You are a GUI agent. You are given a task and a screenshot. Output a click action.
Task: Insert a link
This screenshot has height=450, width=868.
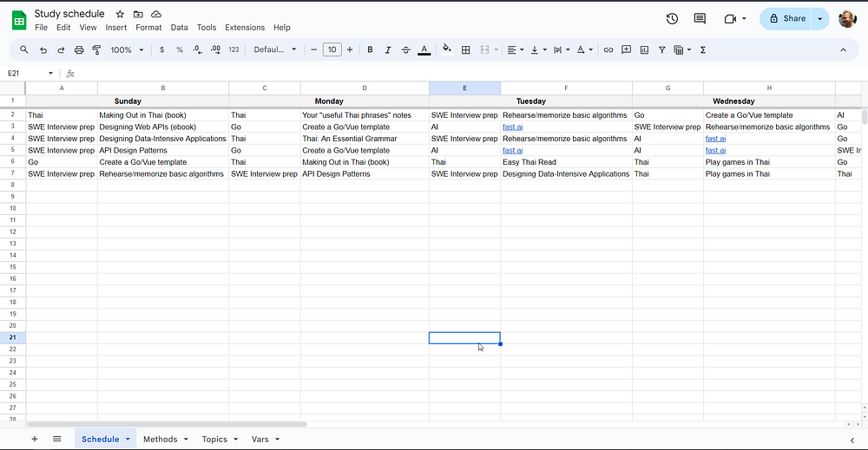(608, 49)
